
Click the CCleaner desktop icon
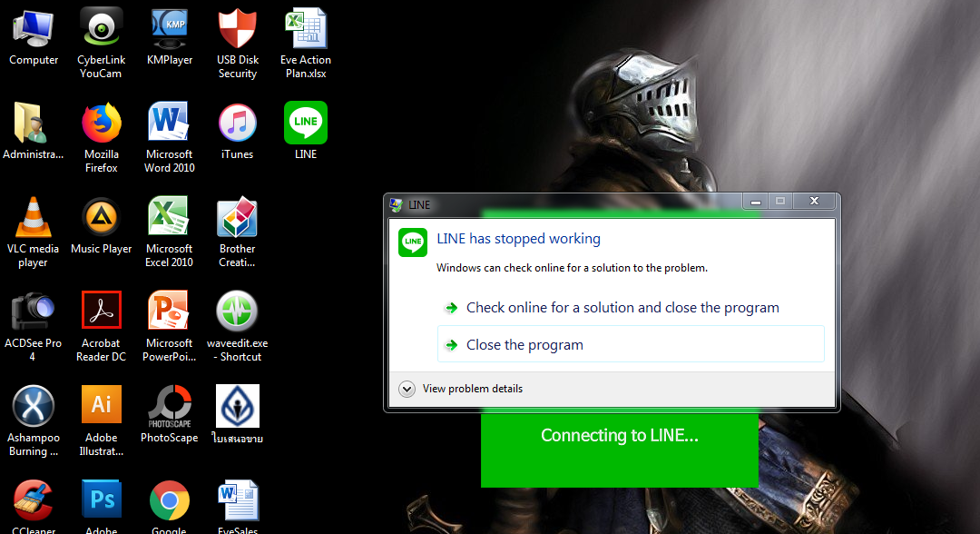tap(34, 500)
